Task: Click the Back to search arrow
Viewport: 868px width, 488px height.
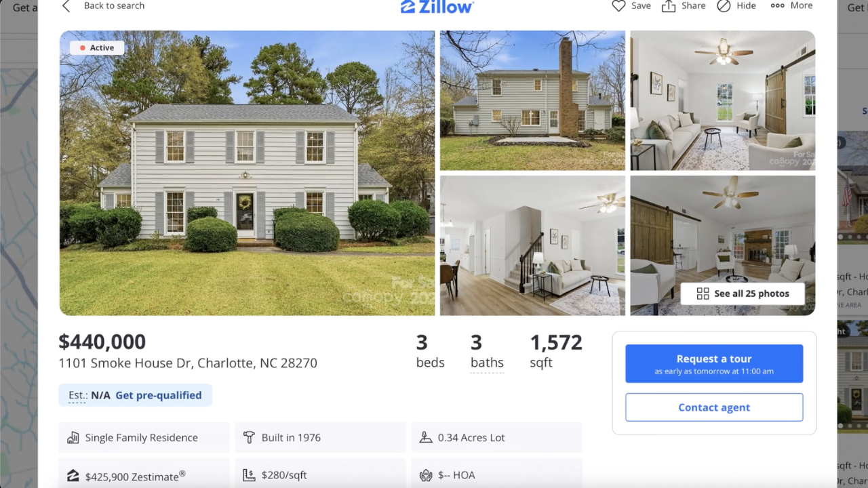Action: tap(66, 6)
